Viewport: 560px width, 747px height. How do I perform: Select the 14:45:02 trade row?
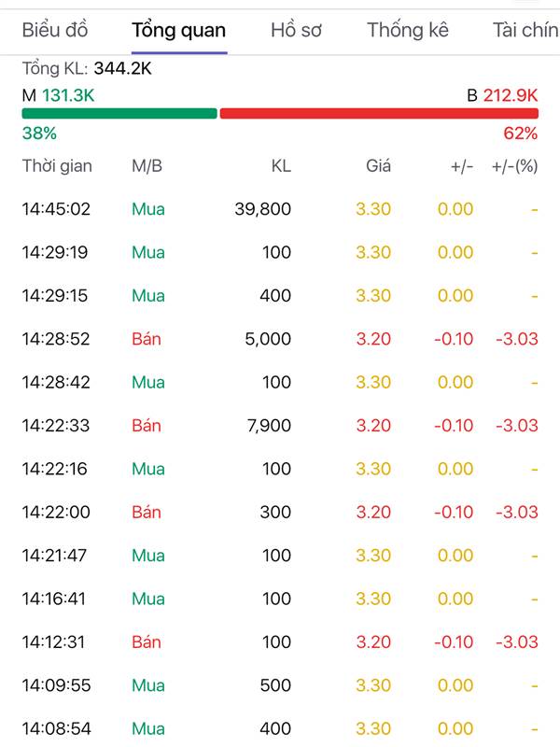(x=280, y=208)
